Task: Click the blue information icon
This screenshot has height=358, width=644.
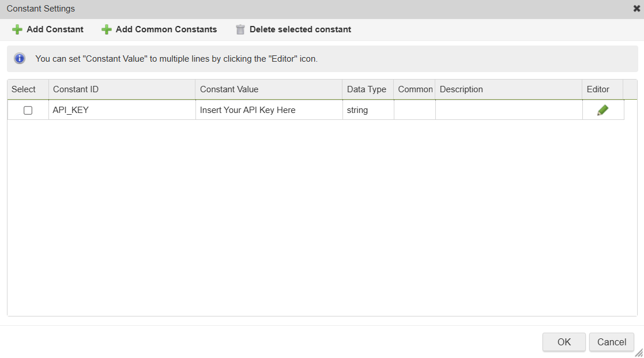Action: click(x=20, y=58)
